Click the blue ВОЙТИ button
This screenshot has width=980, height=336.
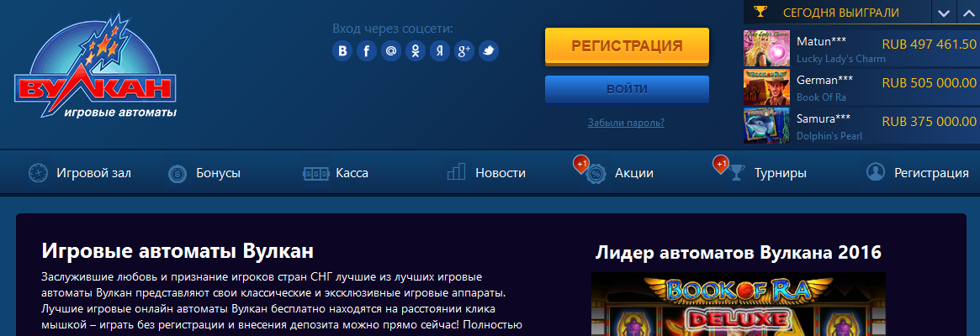coord(627,89)
